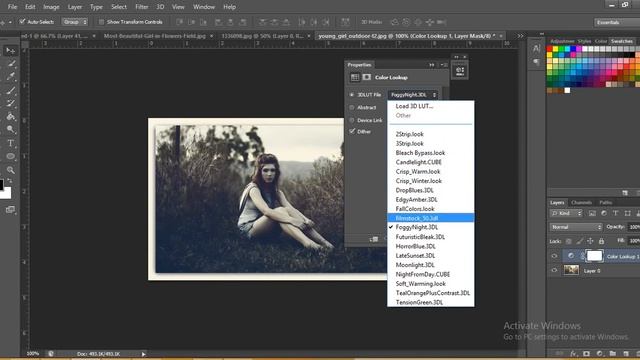Click Color Lookup adjustment icon in Properties
The height and width of the screenshot is (360, 640).
[x=355, y=77]
